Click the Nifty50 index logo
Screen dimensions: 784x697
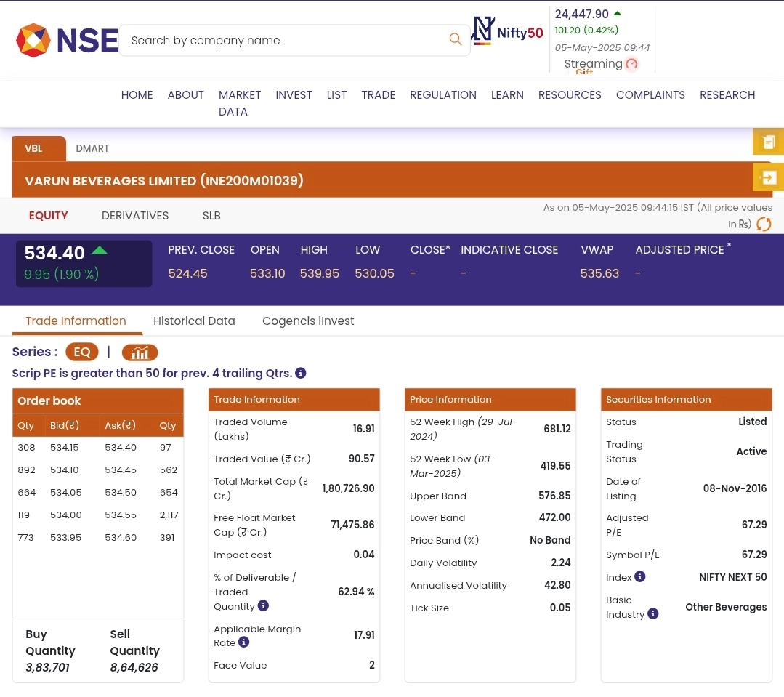click(x=508, y=31)
